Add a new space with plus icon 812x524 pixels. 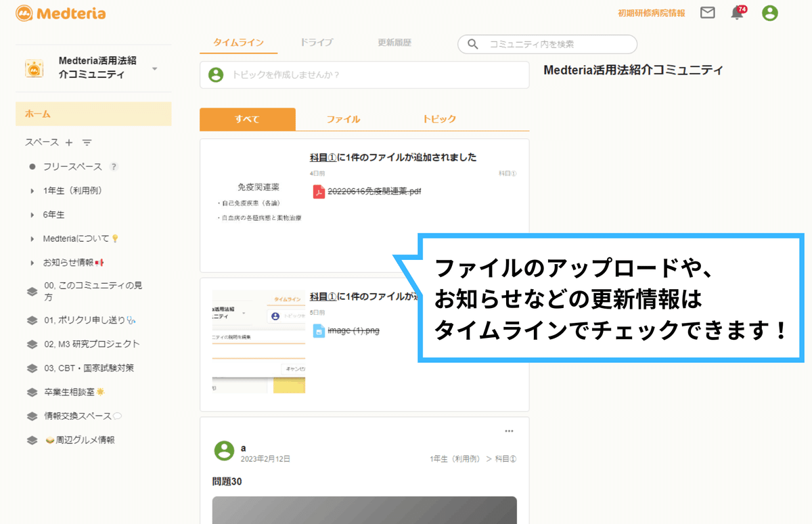(69, 142)
